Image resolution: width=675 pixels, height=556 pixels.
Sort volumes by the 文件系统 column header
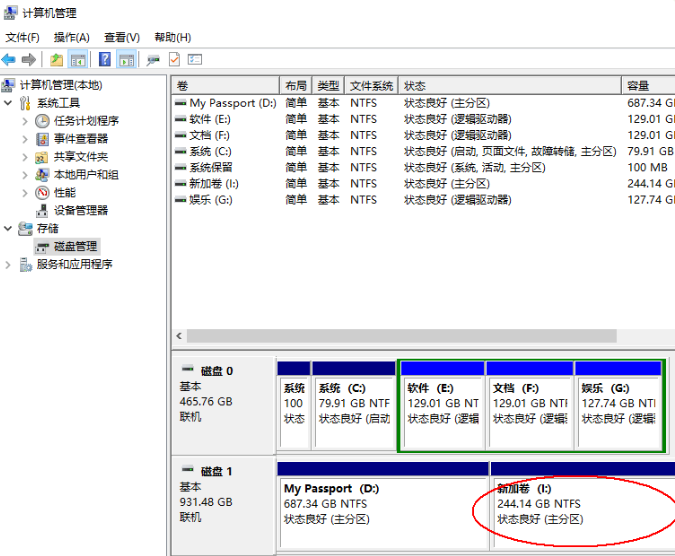click(371, 86)
